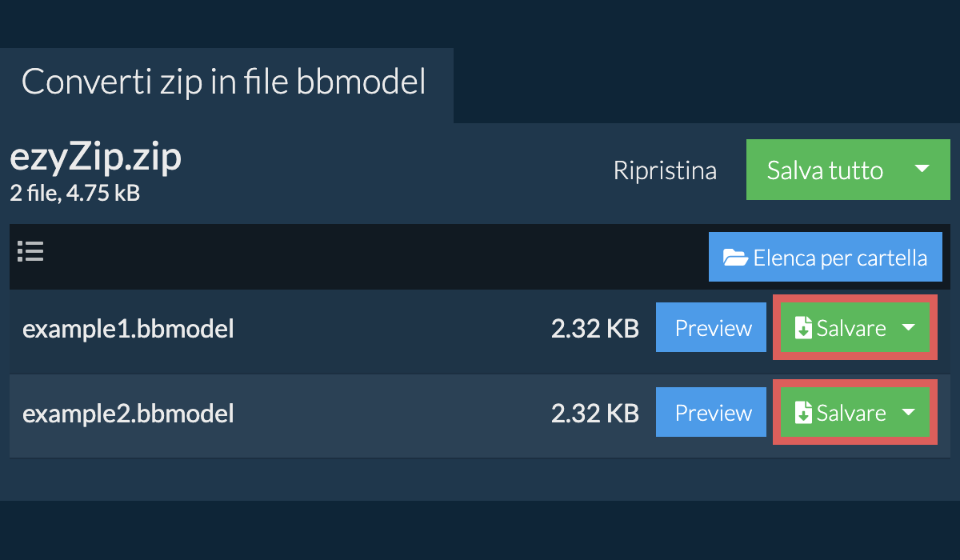Click the 2 file, 4.75 kB summary text
960x560 pixels.
(75, 194)
